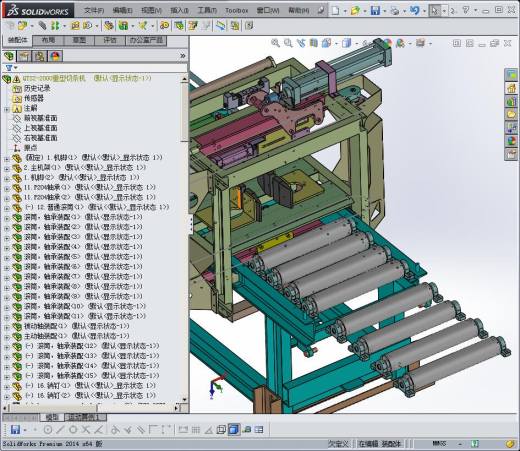
Task: Select the ConfigurationManager tab icon
Action: point(40,56)
